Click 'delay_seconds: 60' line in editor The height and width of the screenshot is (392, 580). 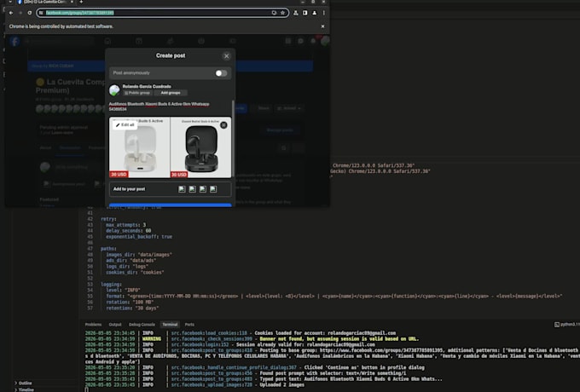tap(128, 231)
